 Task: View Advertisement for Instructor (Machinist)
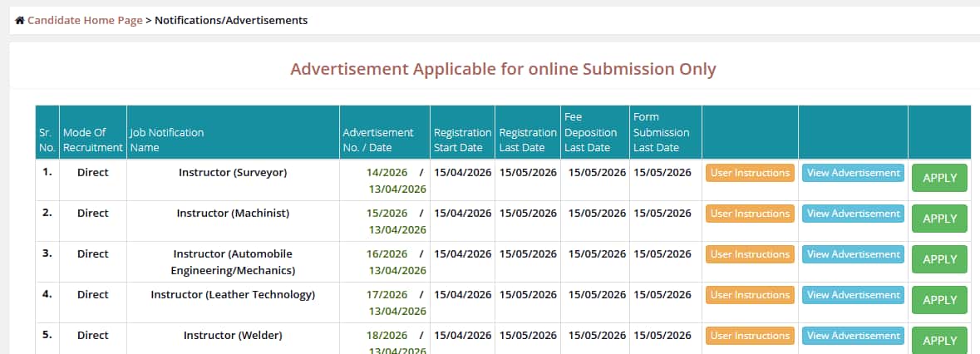click(853, 214)
